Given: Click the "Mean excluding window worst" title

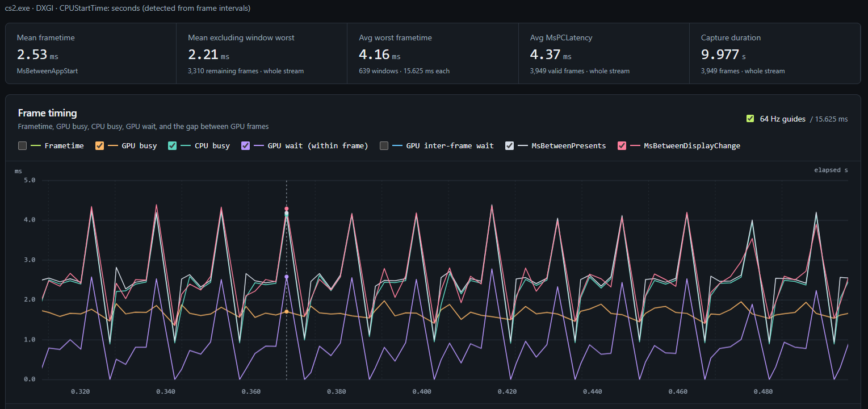Looking at the screenshot, I should pyautogui.click(x=241, y=37).
